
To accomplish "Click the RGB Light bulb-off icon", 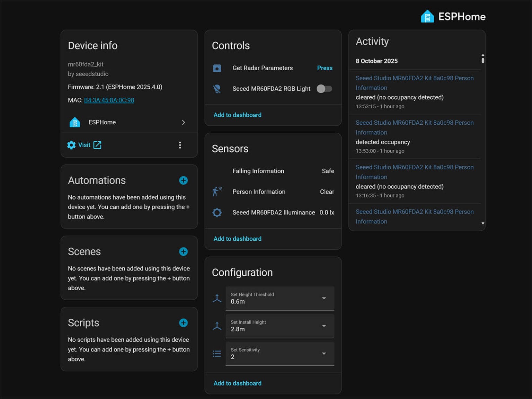I will tap(217, 89).
